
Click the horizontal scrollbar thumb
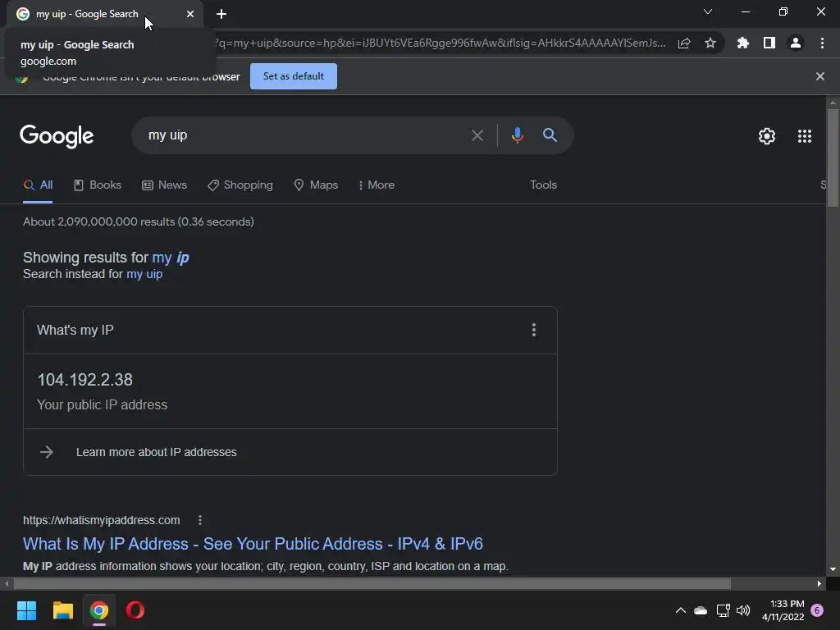point(372,584)
